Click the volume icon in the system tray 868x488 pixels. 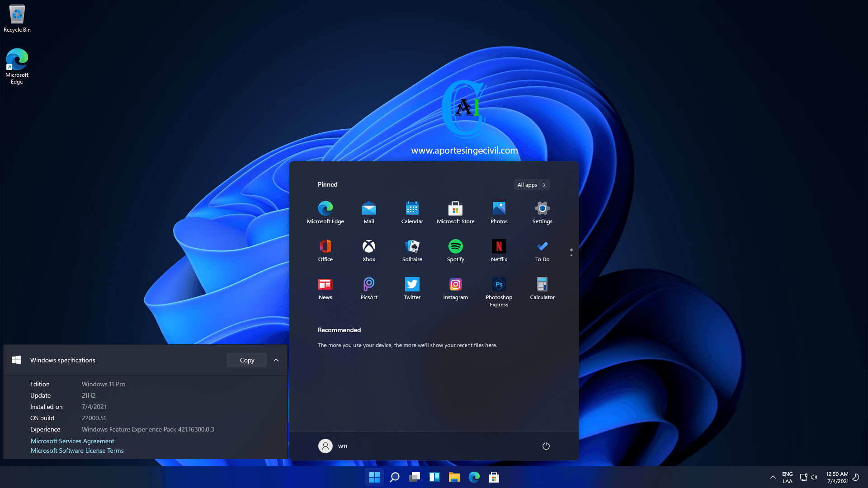(x=814, y=477)
